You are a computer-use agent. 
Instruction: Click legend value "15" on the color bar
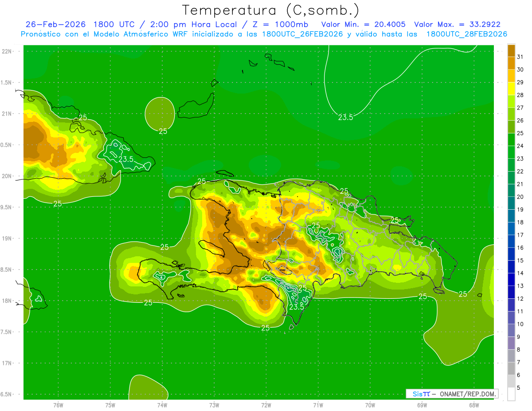pos(520,260)
